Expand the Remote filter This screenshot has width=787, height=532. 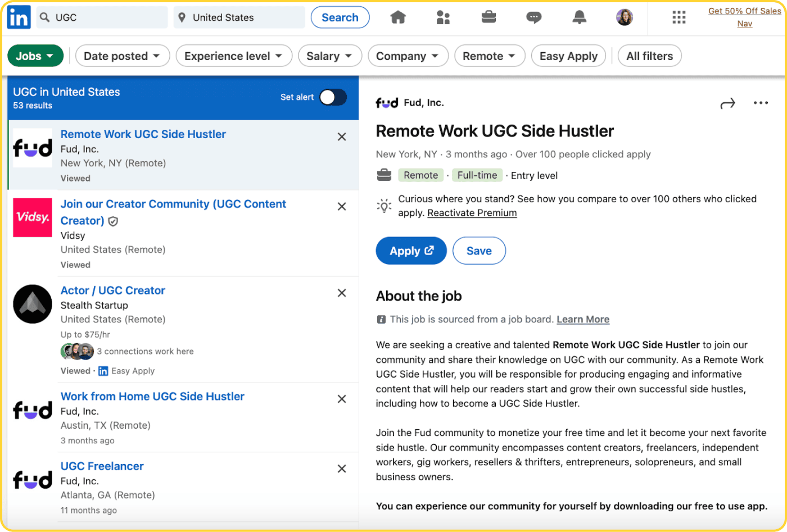[490, 56]
